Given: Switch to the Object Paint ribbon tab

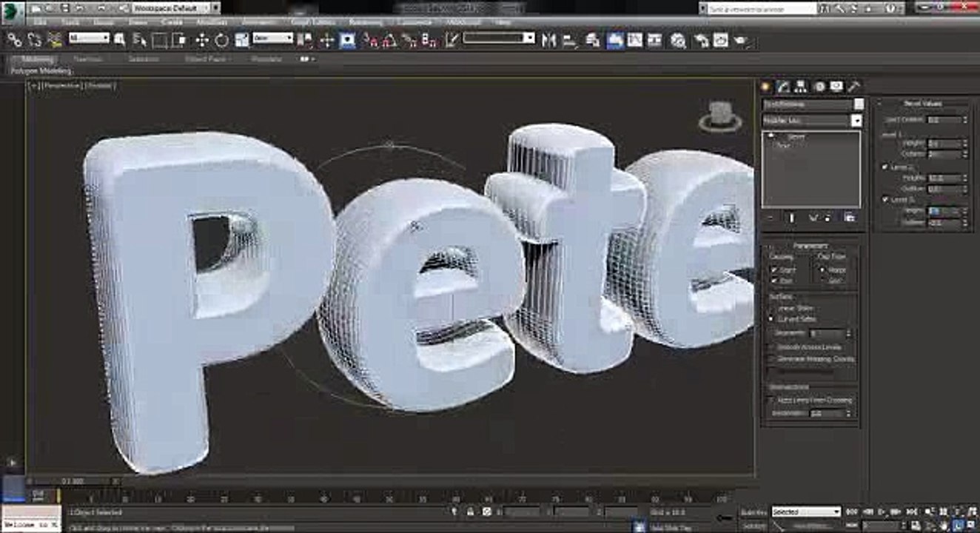Looking at the screenshot, I should 206,58.
